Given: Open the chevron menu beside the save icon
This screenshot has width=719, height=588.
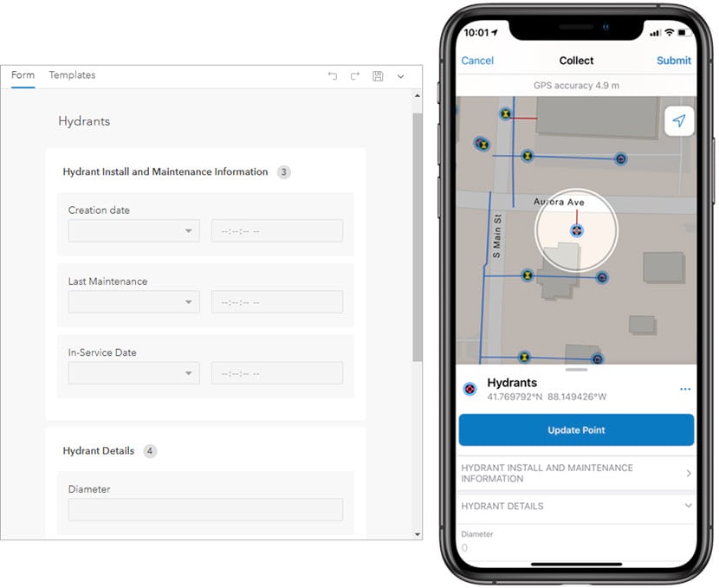Looking at the screenshot, I should pyautogui.click(x=401, y=76).
